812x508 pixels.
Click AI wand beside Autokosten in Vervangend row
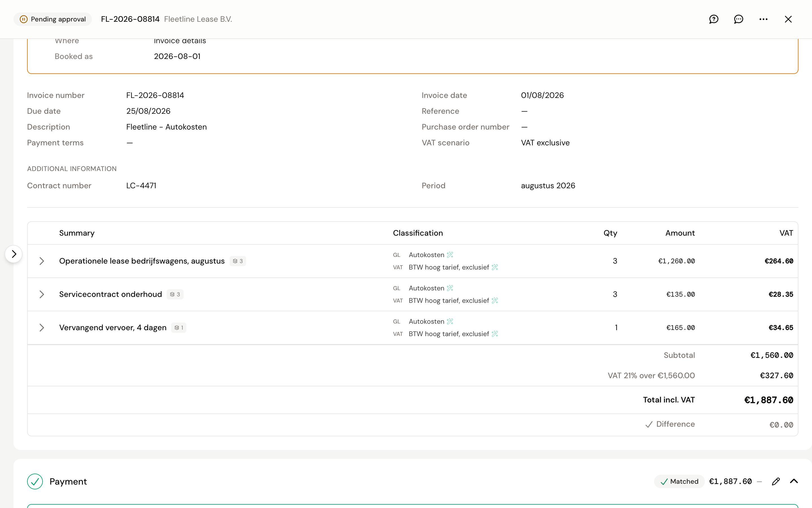click(450, 321)
